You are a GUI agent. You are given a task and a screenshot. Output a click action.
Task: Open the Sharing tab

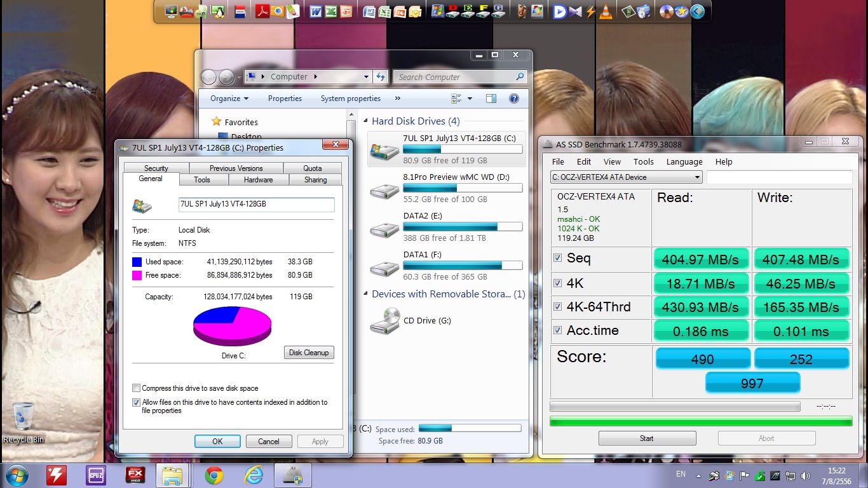pyautogui.click(x=316, y=180)
